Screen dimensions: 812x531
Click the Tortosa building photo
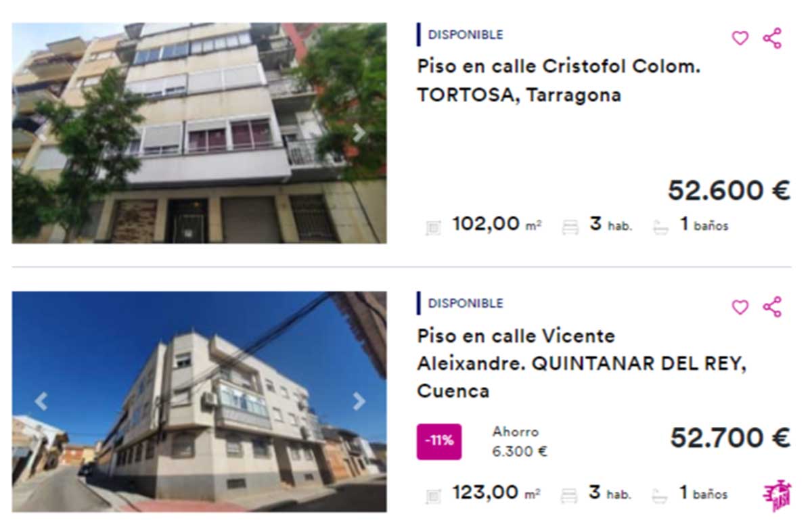(x=199, y=133)
